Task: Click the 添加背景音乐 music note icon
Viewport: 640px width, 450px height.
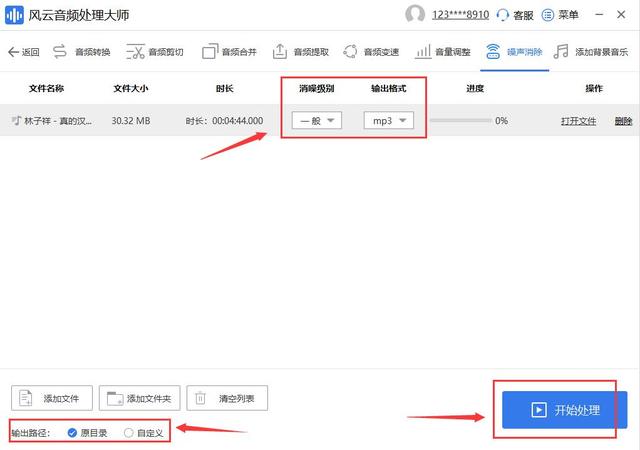Action: [561, 52]
